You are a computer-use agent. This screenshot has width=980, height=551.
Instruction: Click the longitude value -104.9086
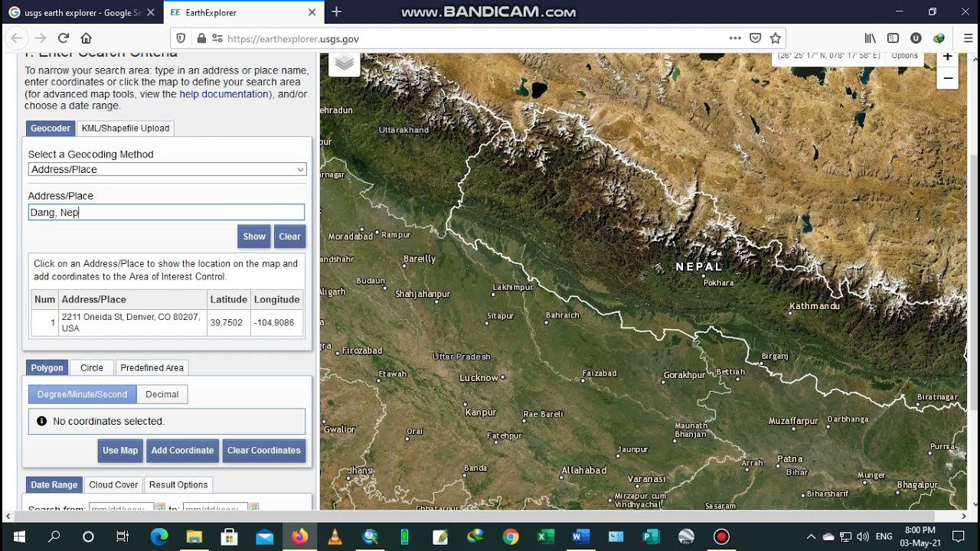274,323
